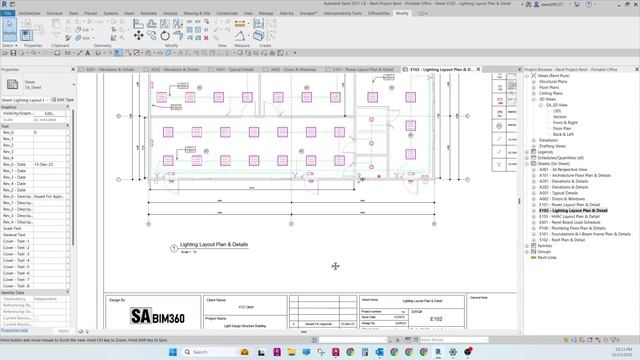Select sheet E103 - HVAC Layout Plan & Detail
This screenshot has height=360, width=640.
click(x=569, y=216)
